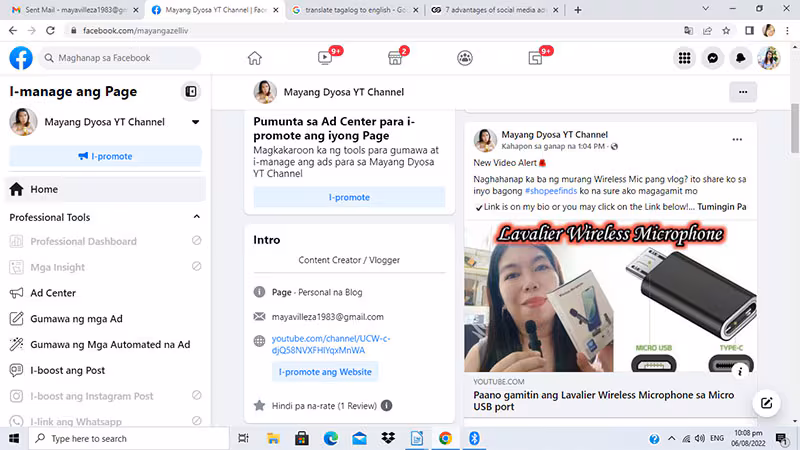Show hidden system tray icons
Screen dimensions: 800x450
click(x=671, y=438)
